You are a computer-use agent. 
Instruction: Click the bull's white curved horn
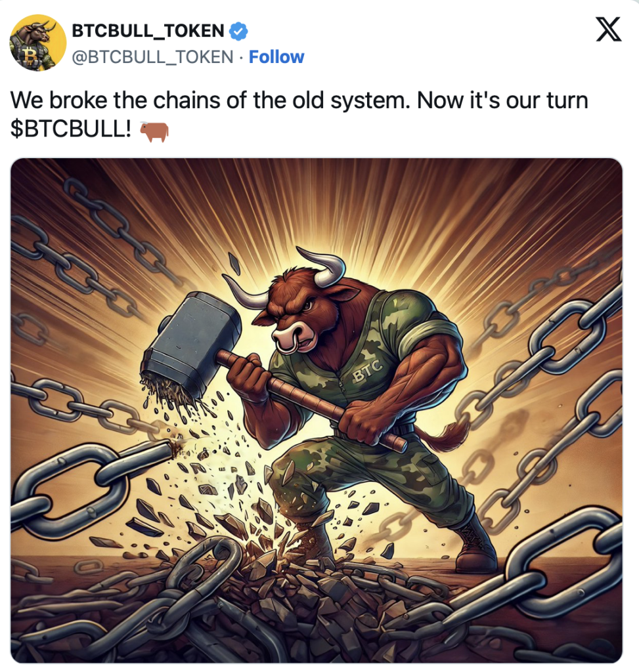324,266
